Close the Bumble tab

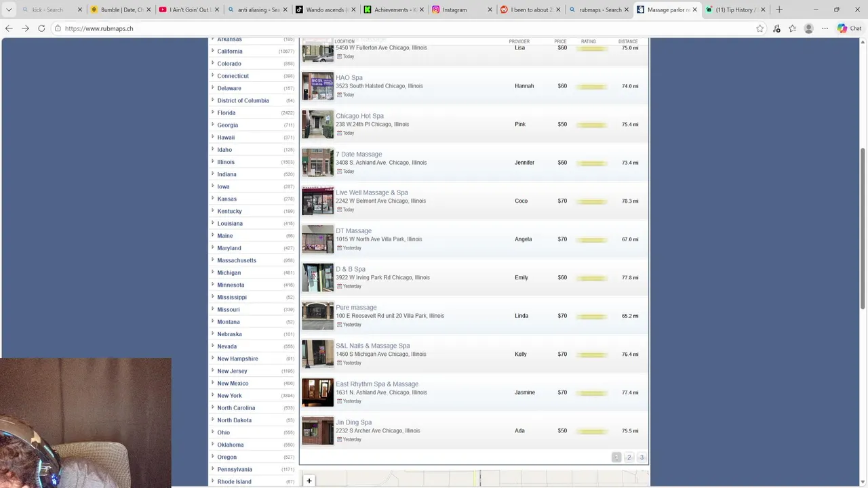click(x=149, y=9)
